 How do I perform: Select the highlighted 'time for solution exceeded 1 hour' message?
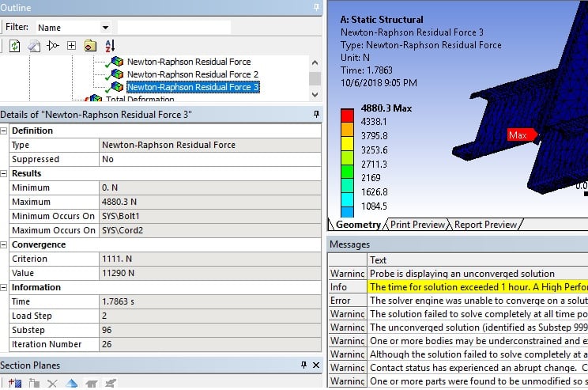pyautogui.click(x=477, y=287)
